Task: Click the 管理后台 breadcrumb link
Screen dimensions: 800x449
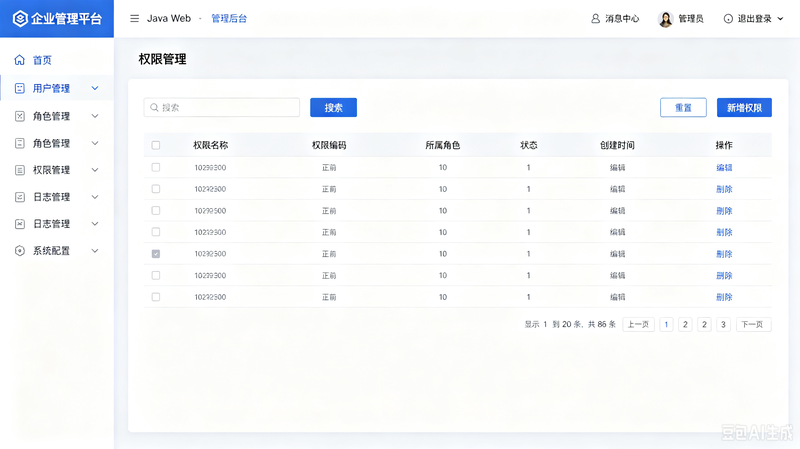Action: click(x=229, y=18)
